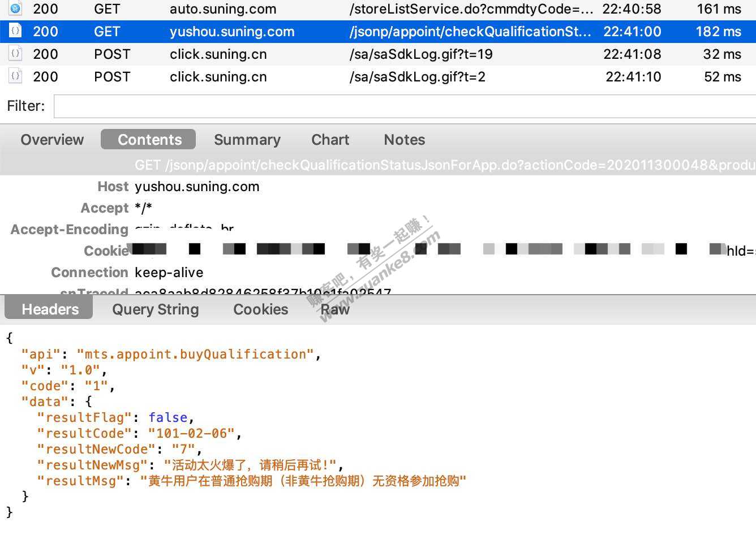Click the resultMsg message text
Image resolution: width=756 pixels, height=535 pixels.
click(x=303, y=481)
